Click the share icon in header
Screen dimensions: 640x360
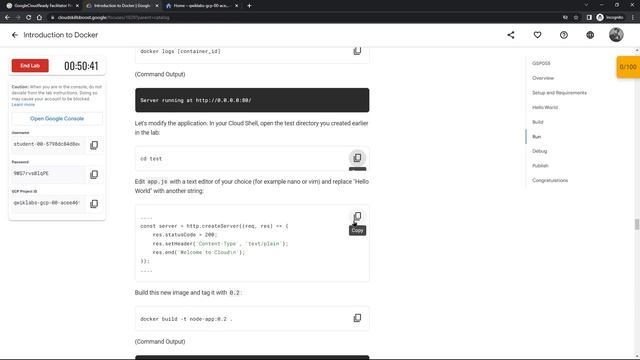pyautogui.click(x=511, y=35)
